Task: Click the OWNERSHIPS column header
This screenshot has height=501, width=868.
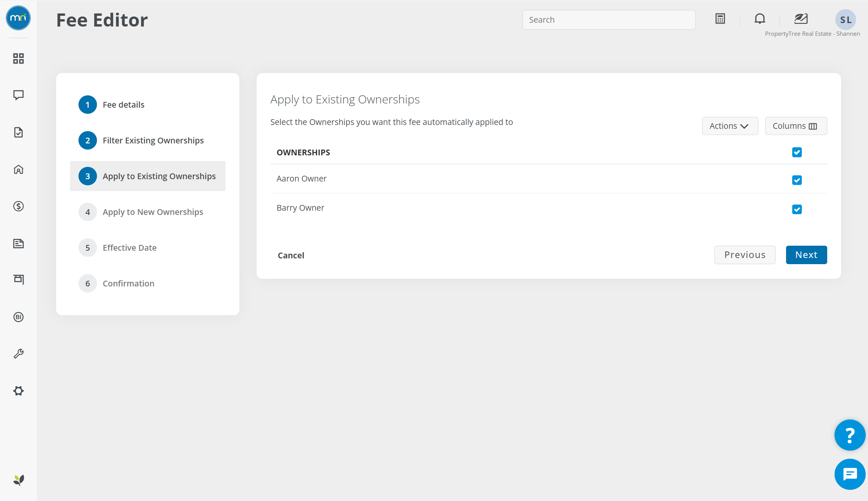Action: (x=303, y=153)
